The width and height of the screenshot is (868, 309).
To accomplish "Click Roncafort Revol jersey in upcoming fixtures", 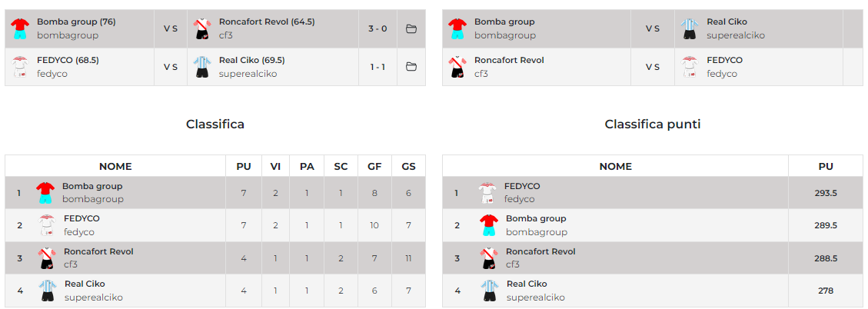I will click(x=457, y=67).
